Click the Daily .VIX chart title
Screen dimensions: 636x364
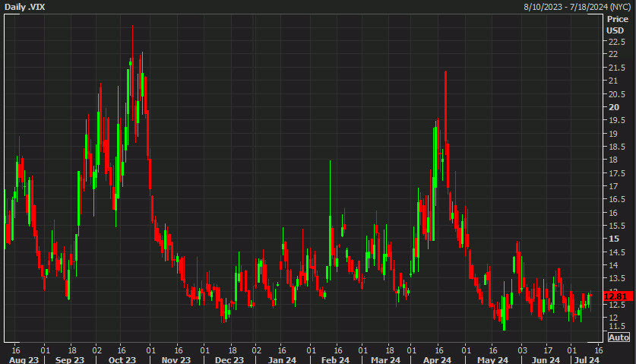pos(24,7)
